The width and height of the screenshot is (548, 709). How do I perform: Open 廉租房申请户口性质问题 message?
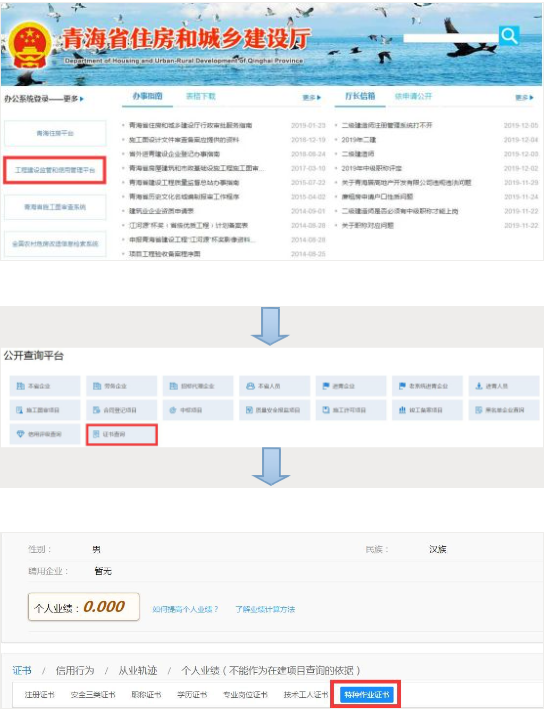point(377,197)
